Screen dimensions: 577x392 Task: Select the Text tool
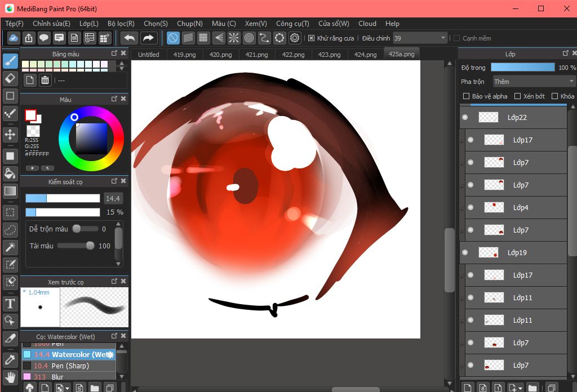click(10, 304)
